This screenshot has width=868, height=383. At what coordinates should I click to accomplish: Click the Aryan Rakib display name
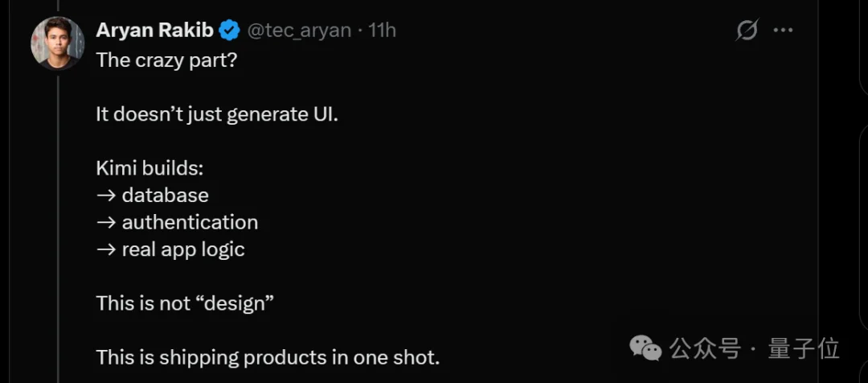pyautogui.click(x=155, y=31)
